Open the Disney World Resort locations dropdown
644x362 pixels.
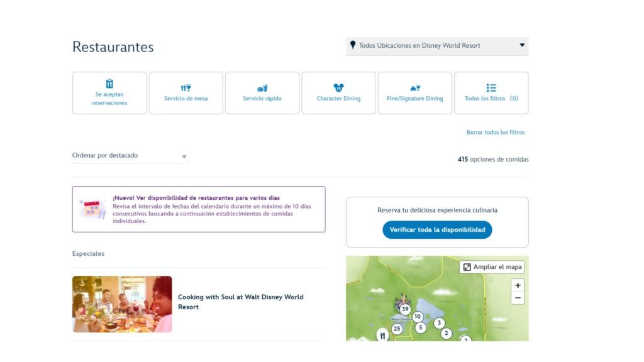pos(437,46)
